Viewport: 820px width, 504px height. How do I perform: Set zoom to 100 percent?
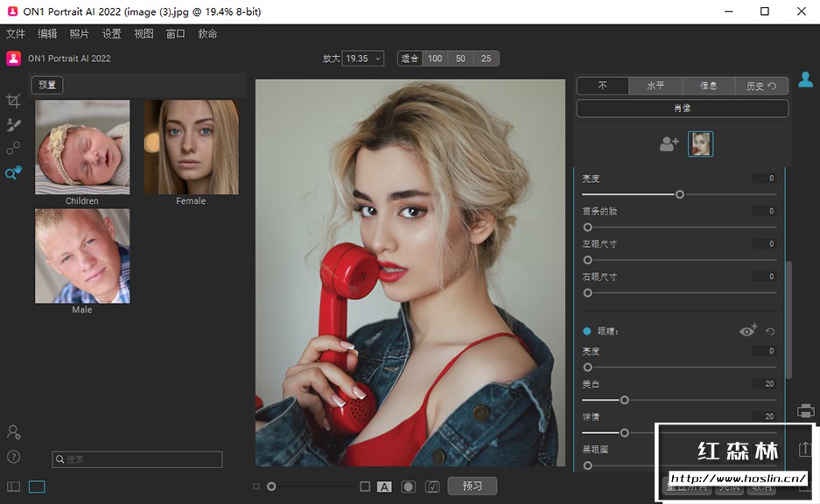(x=435, y=59)
